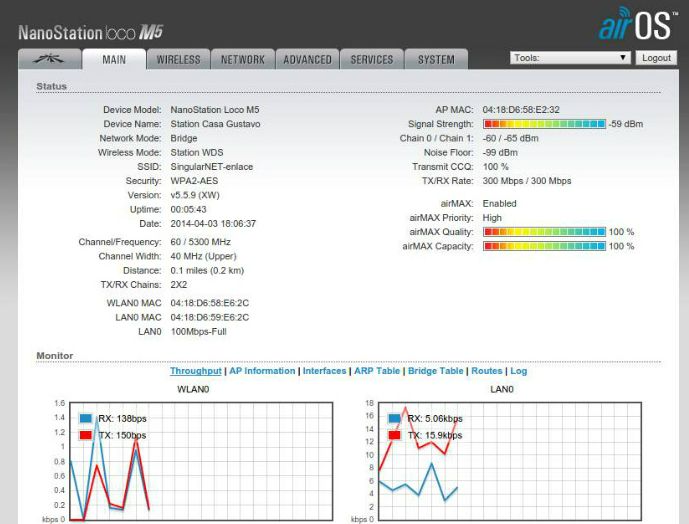Go to the ADVANCED tab
The height and width of the screenshot is (524, 689).
click(x=307, y=59)
